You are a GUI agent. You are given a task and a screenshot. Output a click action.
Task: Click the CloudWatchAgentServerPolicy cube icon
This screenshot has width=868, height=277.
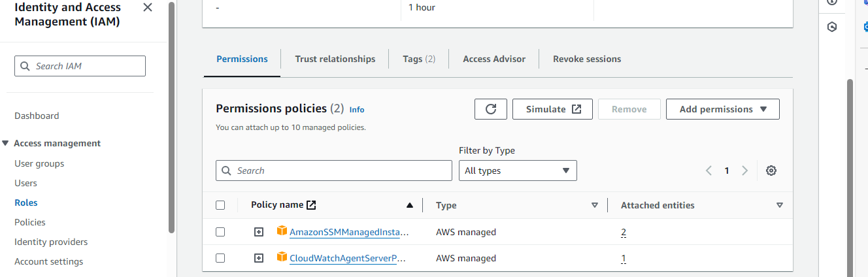click(x=282, y=257)
